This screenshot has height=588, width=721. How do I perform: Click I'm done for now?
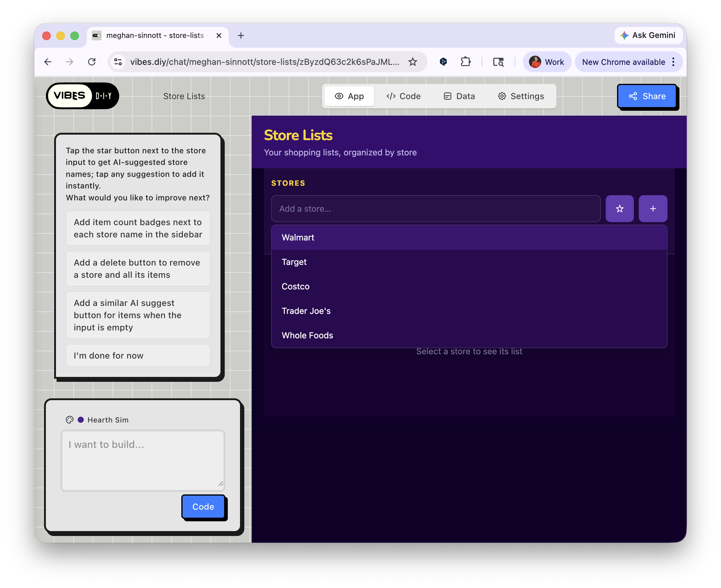[x=138, y=355]
